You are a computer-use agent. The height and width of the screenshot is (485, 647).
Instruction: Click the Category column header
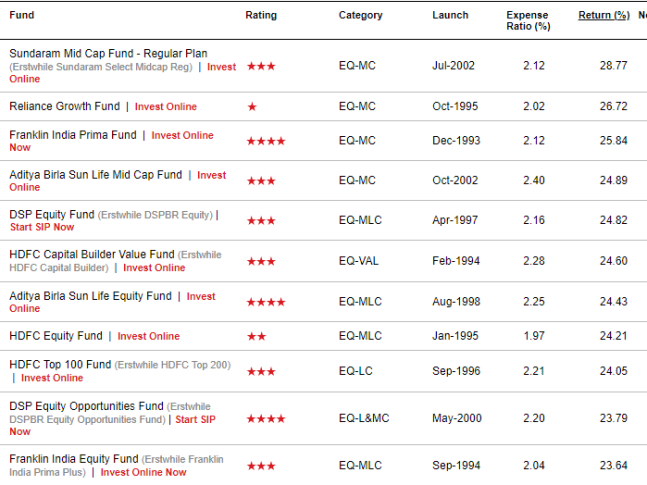(361, 15)
